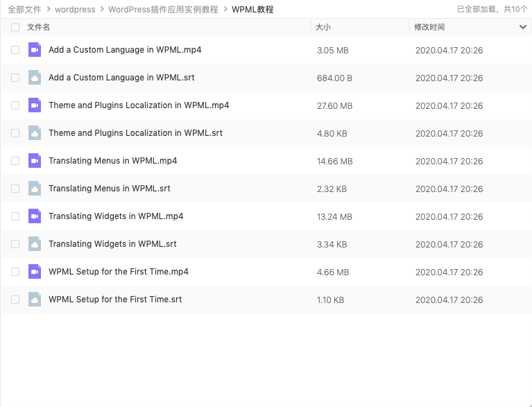The height and width of the screenshot is (407, 532).
Task: Open Translating Menus in WPML.srt
Action: tap(110, 189)
